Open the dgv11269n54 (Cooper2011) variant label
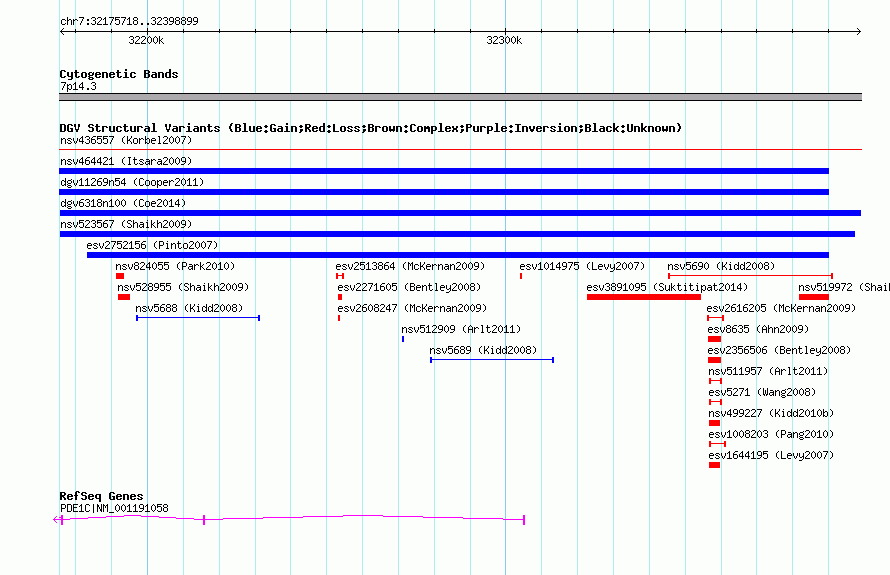This screenshot has width=890, height=575. coord(132,182)
